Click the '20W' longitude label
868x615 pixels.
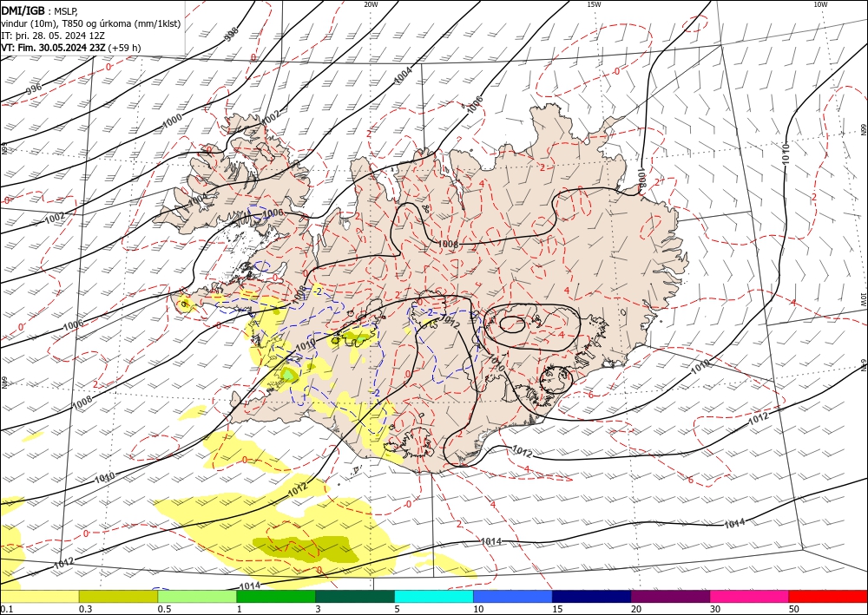tap(371, 4)
